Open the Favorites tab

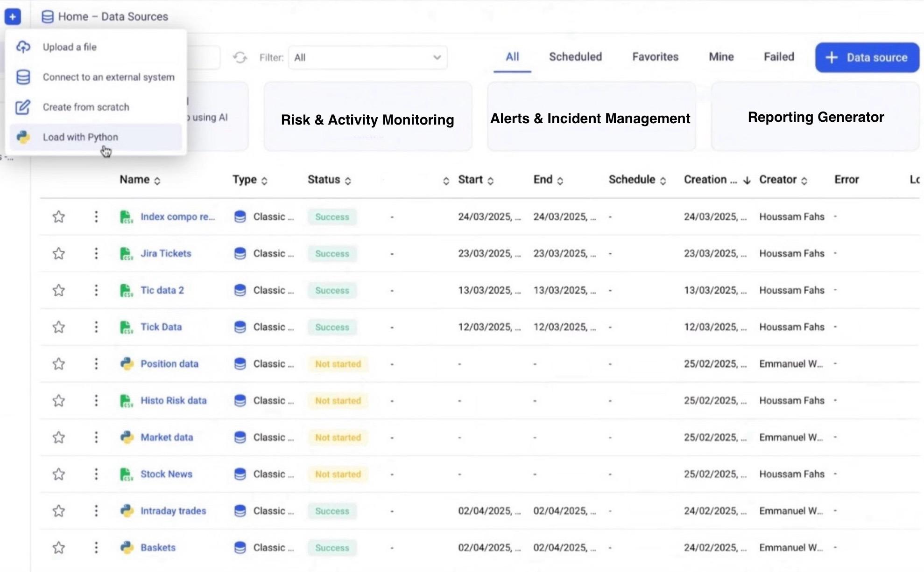tap(655, 57)
